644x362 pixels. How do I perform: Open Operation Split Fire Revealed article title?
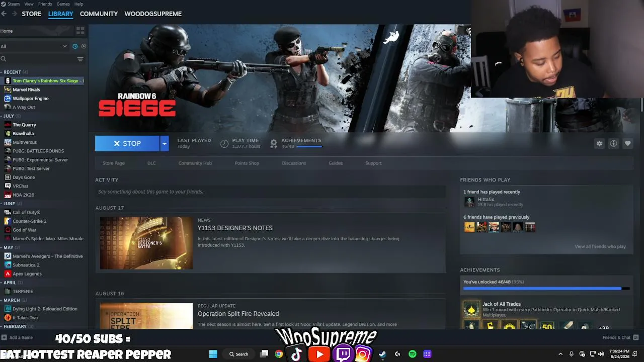[238, 314]
